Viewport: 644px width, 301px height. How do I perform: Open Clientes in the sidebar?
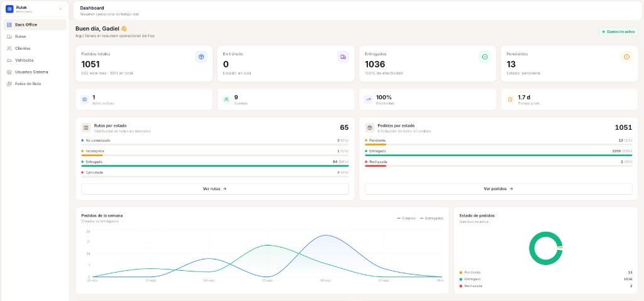[x=35, y=48]
